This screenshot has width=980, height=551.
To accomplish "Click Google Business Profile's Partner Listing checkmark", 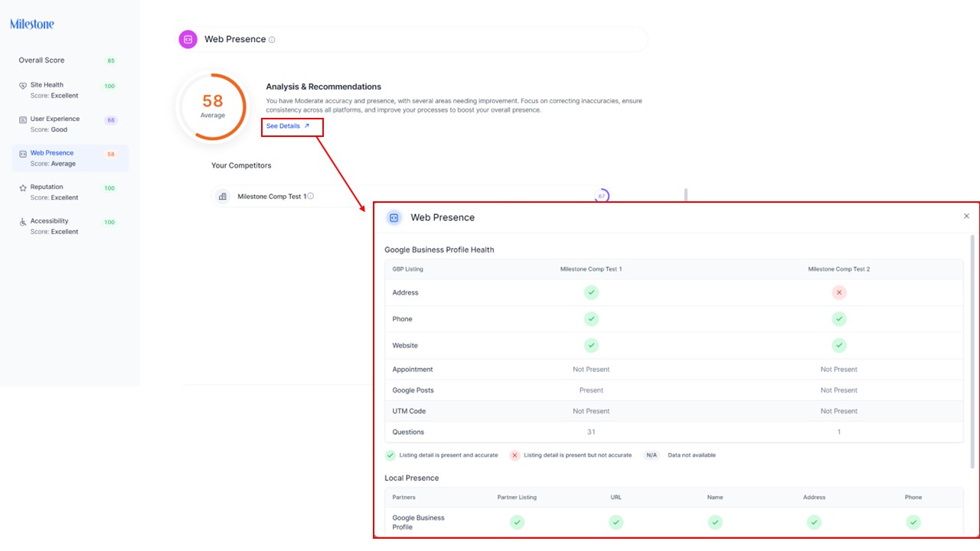I will [x=517, y=523].
